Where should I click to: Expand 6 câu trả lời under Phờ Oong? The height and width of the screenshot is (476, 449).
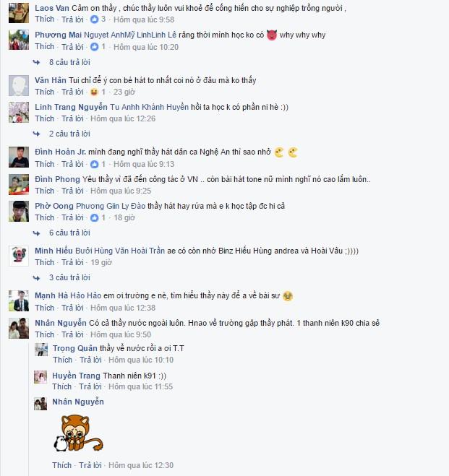[x=69, y=233]
